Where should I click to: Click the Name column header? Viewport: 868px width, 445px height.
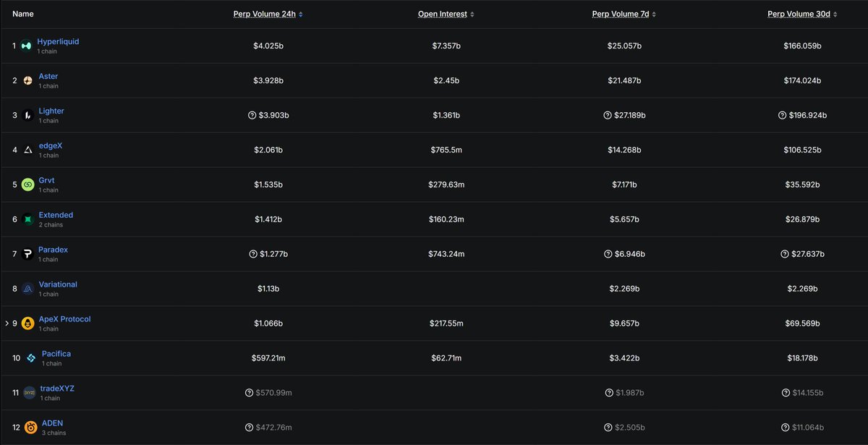click(x=23, y=14)
